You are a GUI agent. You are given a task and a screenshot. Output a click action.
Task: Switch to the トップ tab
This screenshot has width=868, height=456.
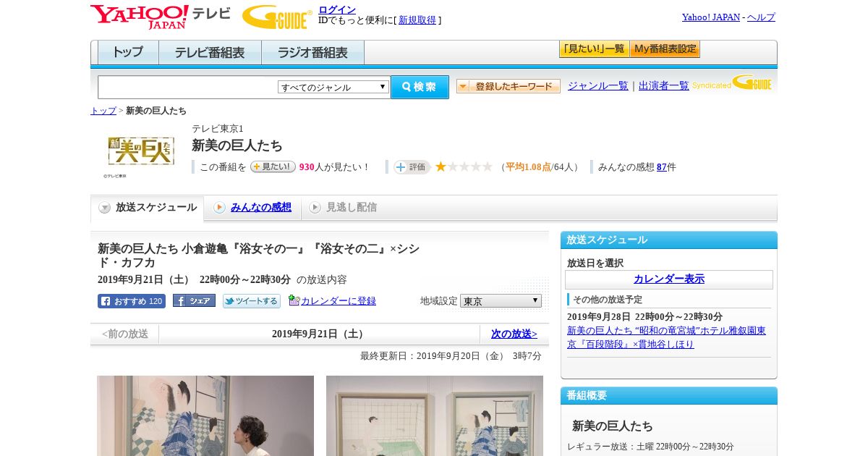[128, 53]
